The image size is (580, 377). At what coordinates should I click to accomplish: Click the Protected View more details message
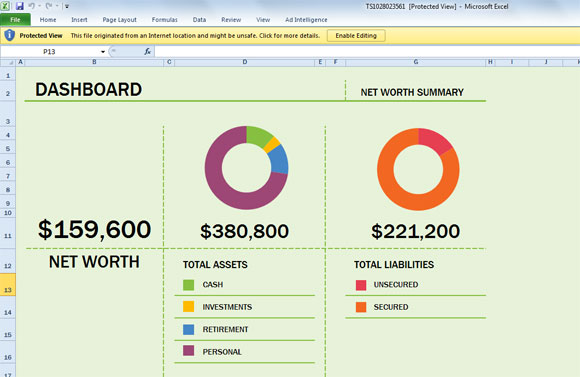195,36
